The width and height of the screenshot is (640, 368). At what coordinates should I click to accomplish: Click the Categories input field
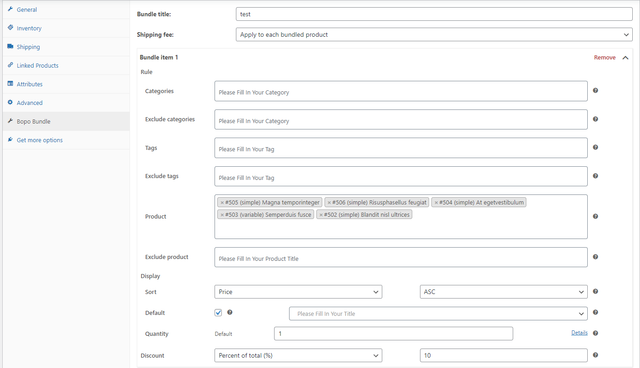point(401,91)
